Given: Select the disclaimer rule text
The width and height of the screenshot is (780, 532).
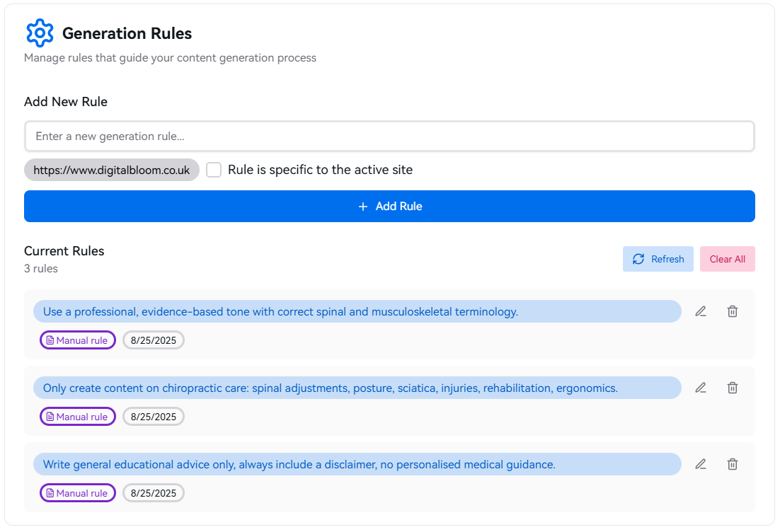Looking at the screenshot, I should [299, 464].
